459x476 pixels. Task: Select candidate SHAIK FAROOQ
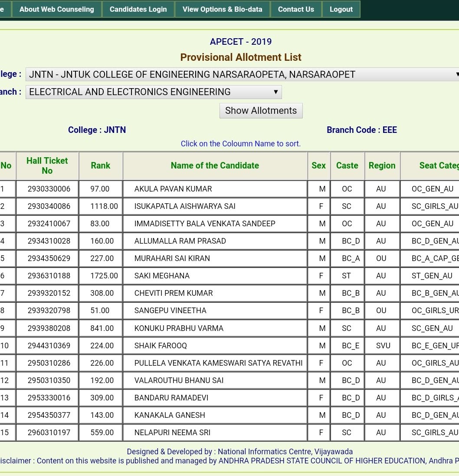point(161,346)
